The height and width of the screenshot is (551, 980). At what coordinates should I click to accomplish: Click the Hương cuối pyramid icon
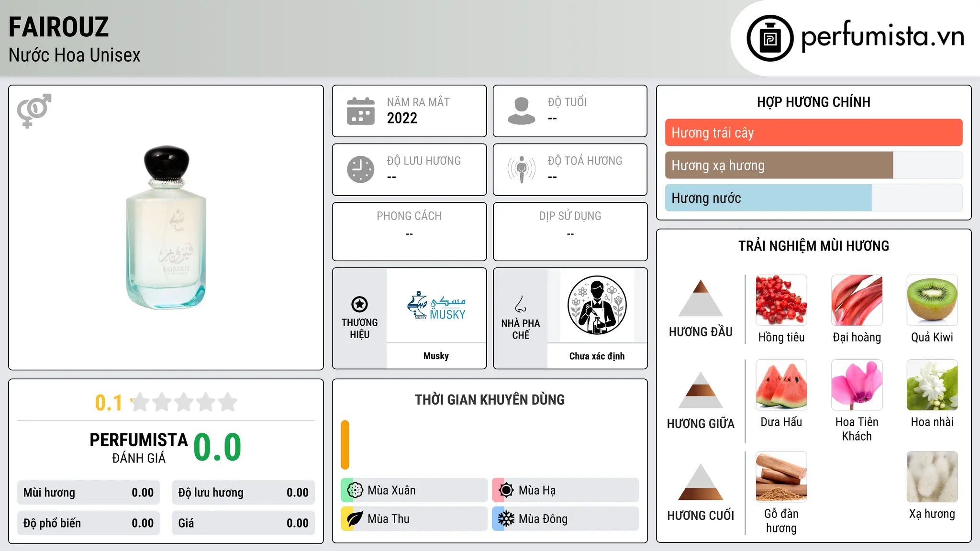tap(701, 482)
